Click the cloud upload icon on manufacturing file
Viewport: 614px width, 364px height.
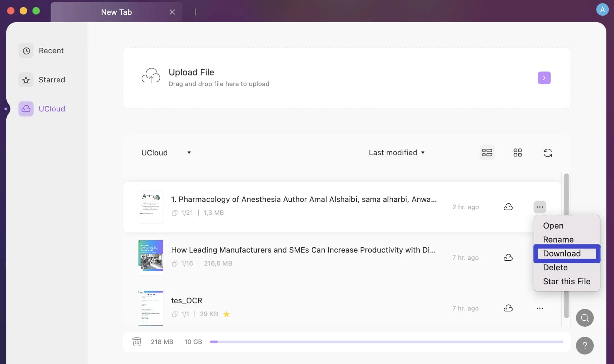pos(508,257)
